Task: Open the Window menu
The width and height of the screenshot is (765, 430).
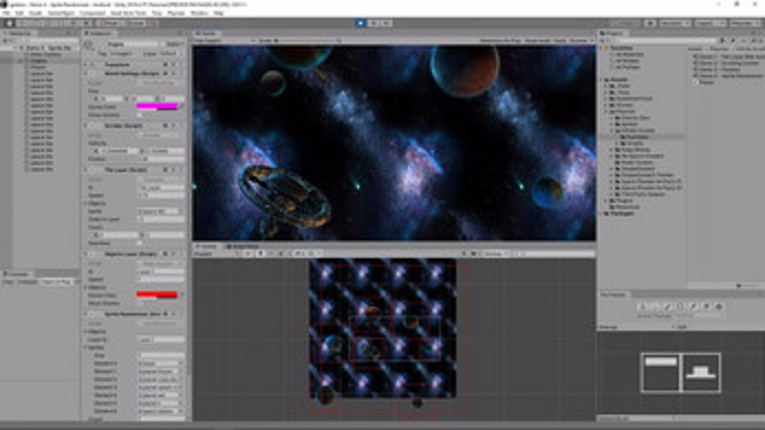Action: tap(199, 13)
